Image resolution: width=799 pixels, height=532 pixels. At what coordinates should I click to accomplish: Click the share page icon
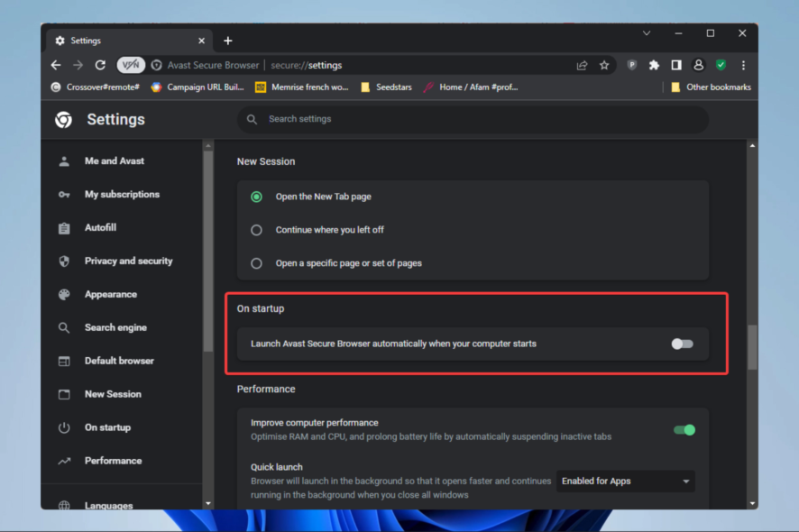coord(582,65)
